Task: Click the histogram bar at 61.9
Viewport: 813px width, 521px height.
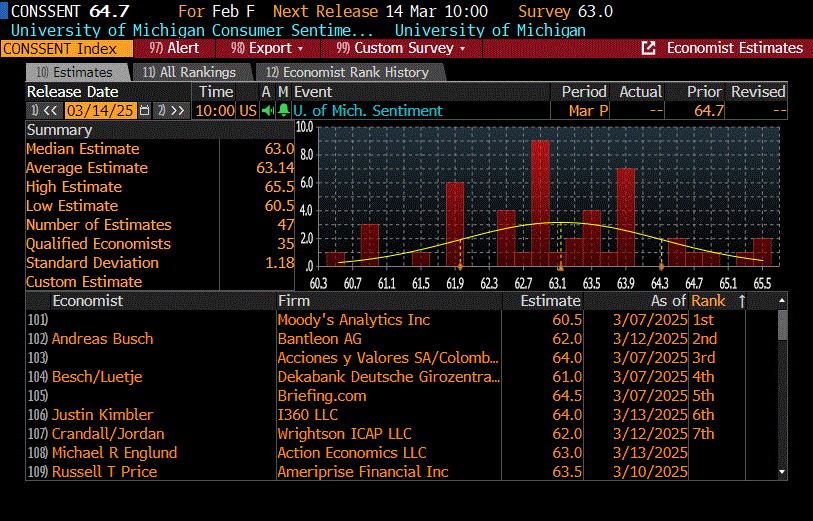Action: 455,224
